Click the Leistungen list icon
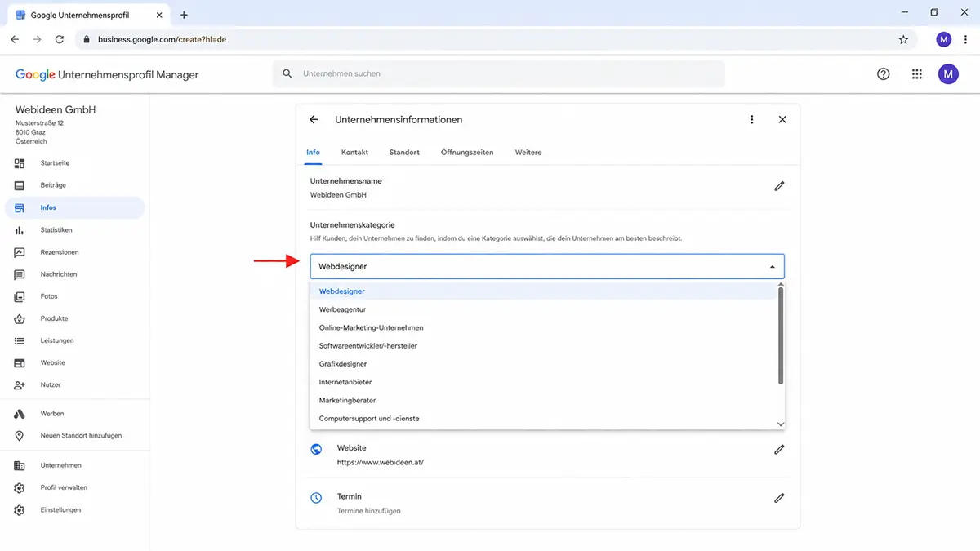Viewport: 980px width, 551px height. pos(20,340)
